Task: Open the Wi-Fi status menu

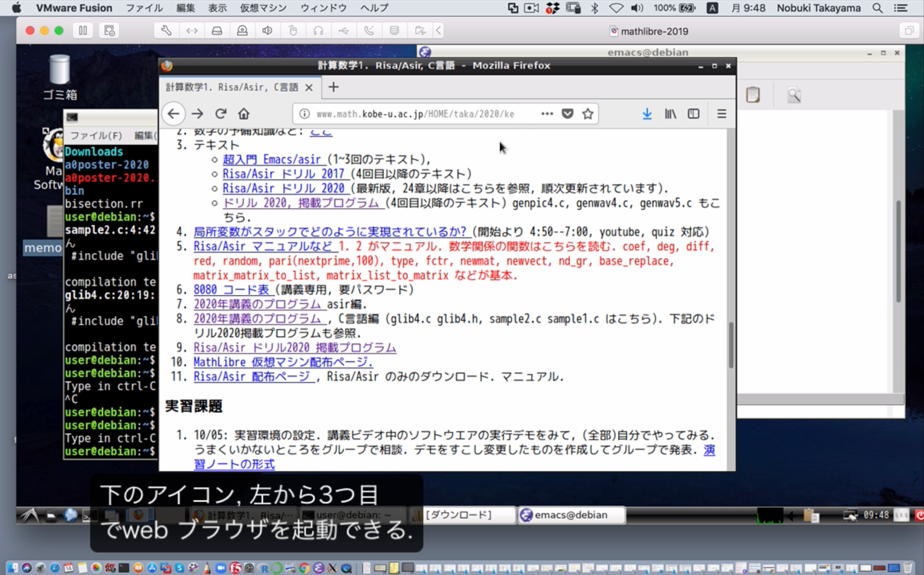Action: [x=616, y=8]
